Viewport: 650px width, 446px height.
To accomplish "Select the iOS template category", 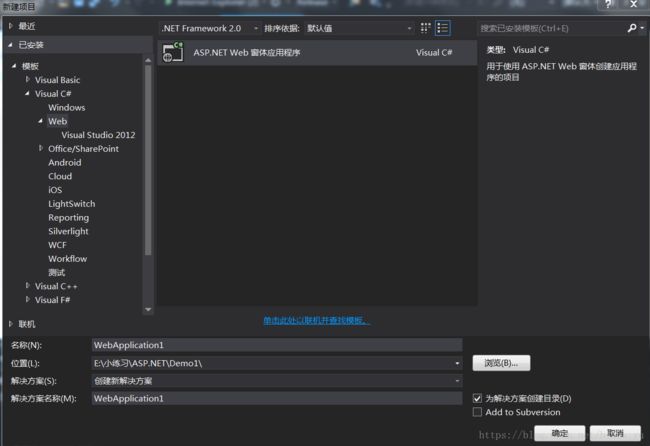I will pyautogui.click(x=55, y=190).
